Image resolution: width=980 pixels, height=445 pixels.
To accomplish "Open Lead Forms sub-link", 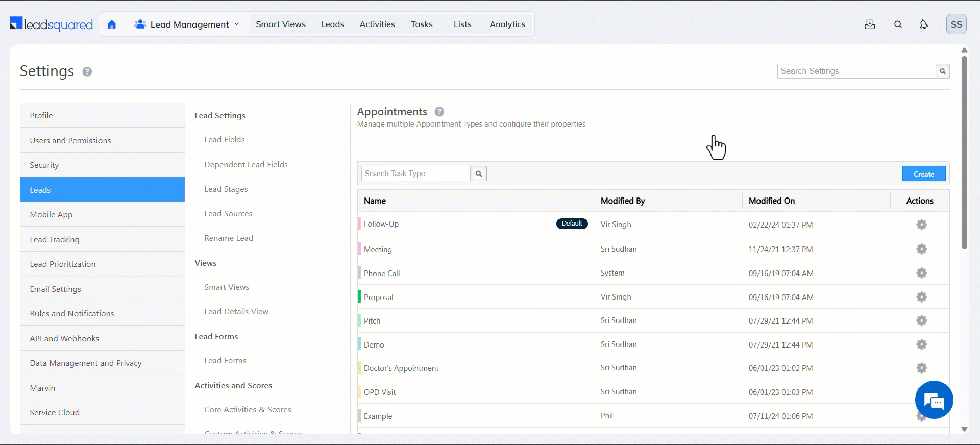I will click(225, 360).
